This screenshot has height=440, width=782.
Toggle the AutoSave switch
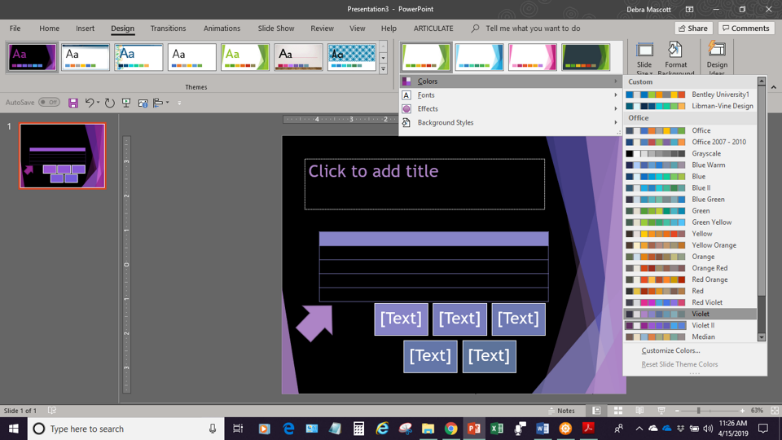[x=48, y=103]
